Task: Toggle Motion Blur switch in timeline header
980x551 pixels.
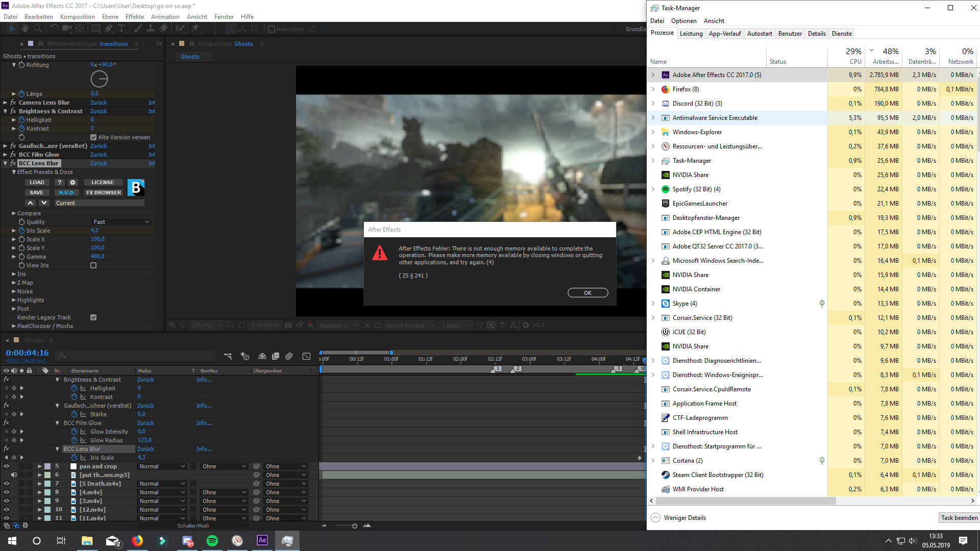Action: (289, 356)
